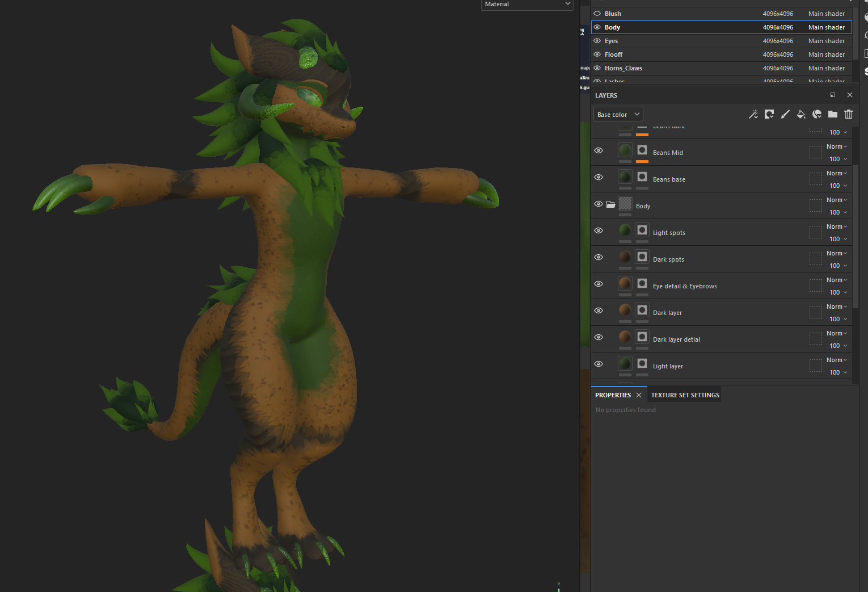Add a paint layer with brush icon
The image size is (868, 592).
785,114
